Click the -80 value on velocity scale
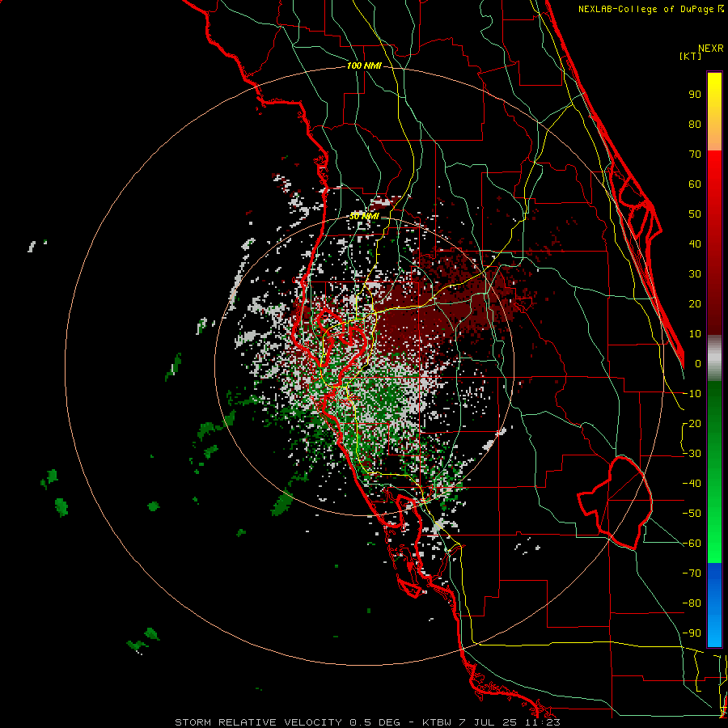 (x=692, y=603)
